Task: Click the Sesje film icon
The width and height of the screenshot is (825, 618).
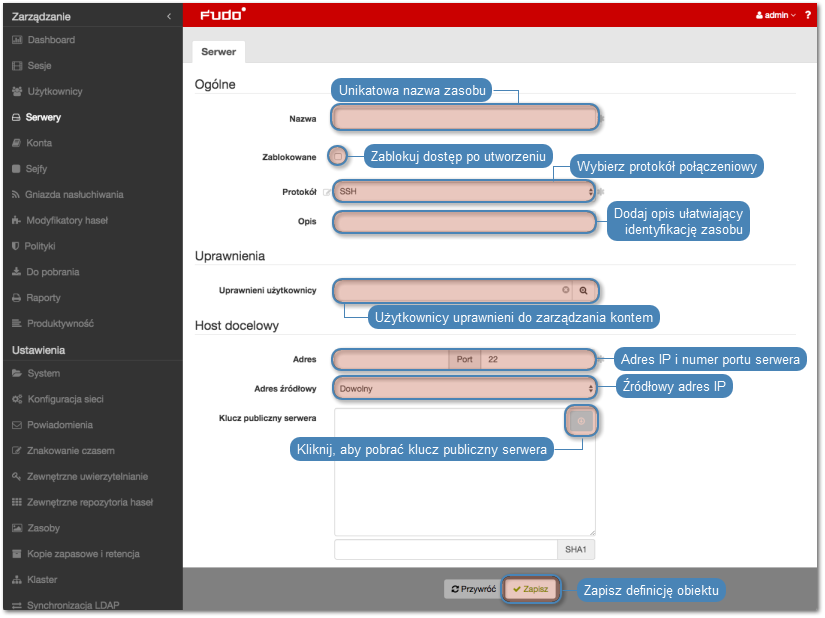Action: [x=17, y=66]
